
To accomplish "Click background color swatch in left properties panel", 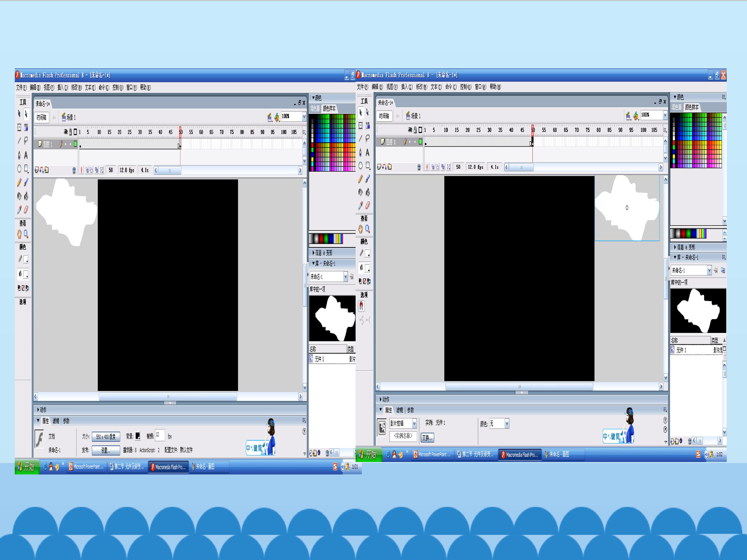I will pyautogui.click(x=138, y=436).
